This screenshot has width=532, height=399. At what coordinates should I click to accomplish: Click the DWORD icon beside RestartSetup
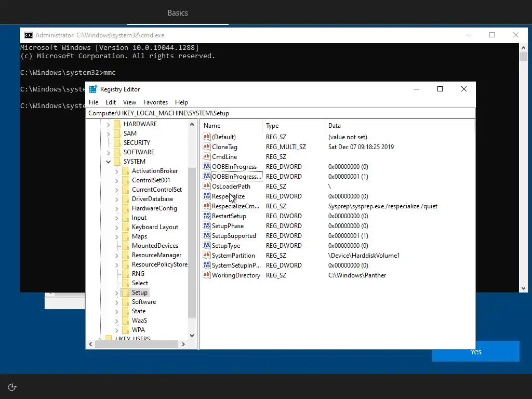click(x=207, y=216)
